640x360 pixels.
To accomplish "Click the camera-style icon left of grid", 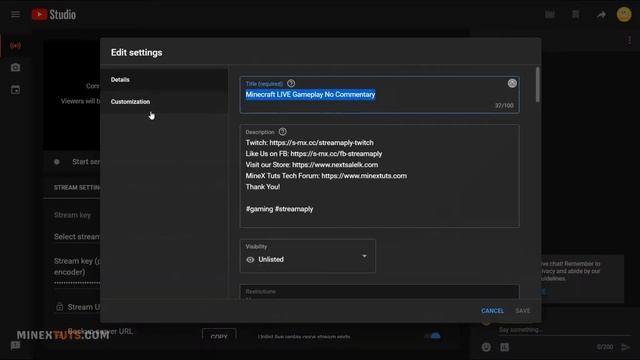I will (550, 15).
